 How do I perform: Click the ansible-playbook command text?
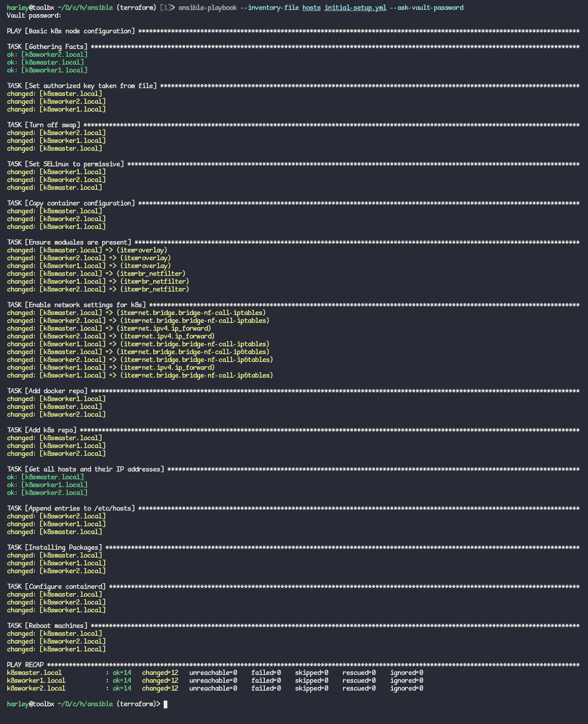point(207,8)
